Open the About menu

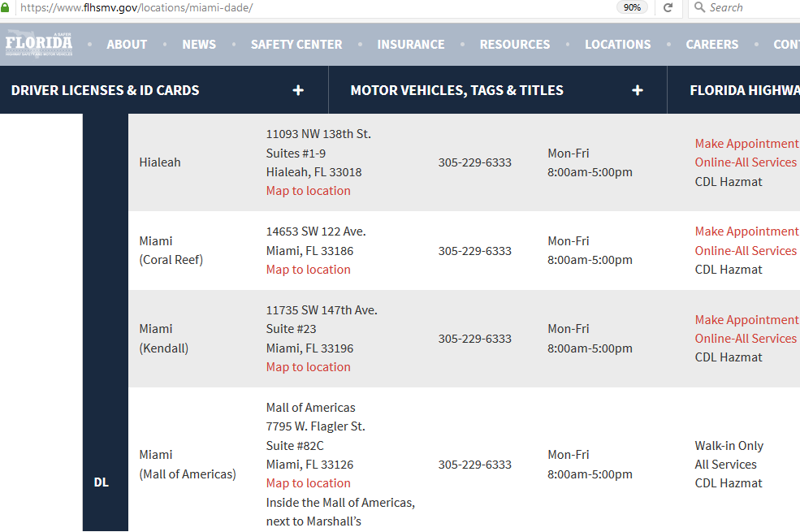click(127, 45)
